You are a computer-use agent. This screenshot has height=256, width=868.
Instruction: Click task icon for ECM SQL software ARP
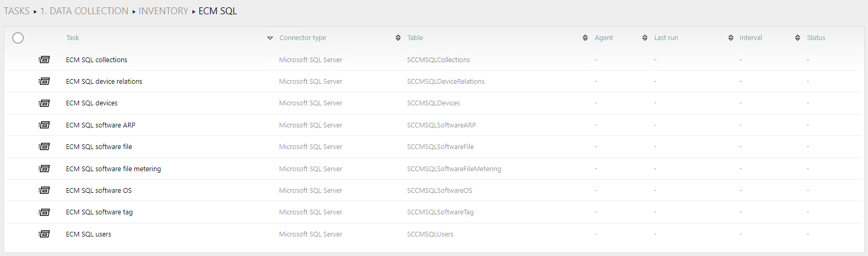coord(44,125)
